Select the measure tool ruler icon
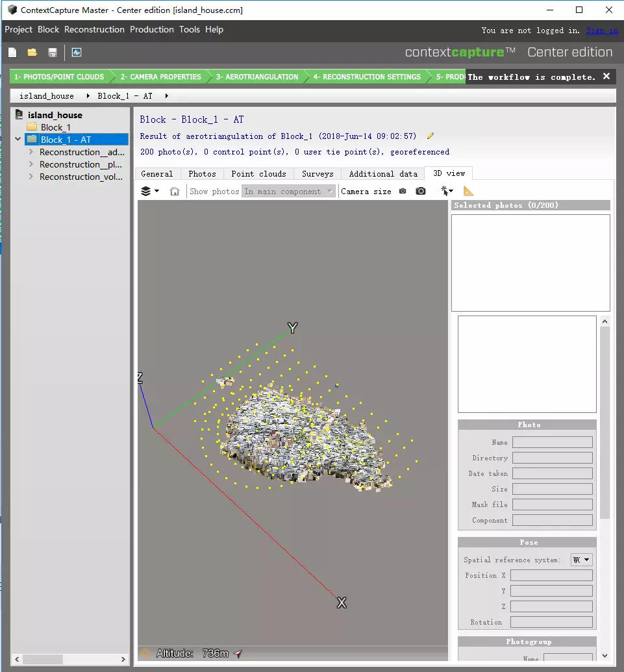 (x=468, y=191)
